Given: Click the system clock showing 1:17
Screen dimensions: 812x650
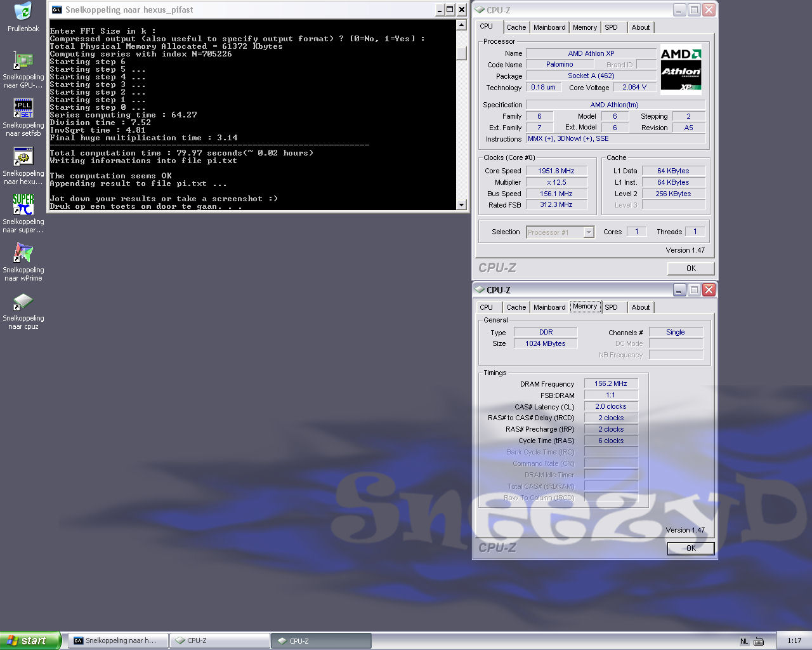Looking at the screenshot, I should click(794, 641).
